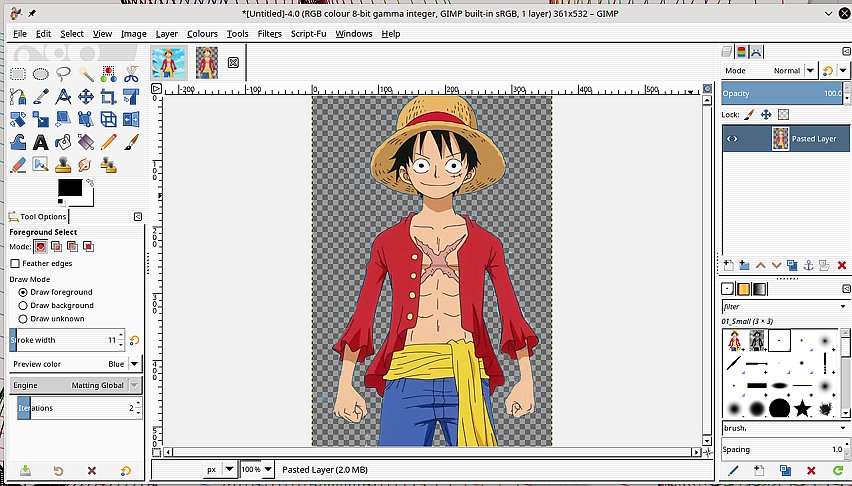Toggle lock alpha channel
The image size is (852, 486).
click(x=783, y=115)
